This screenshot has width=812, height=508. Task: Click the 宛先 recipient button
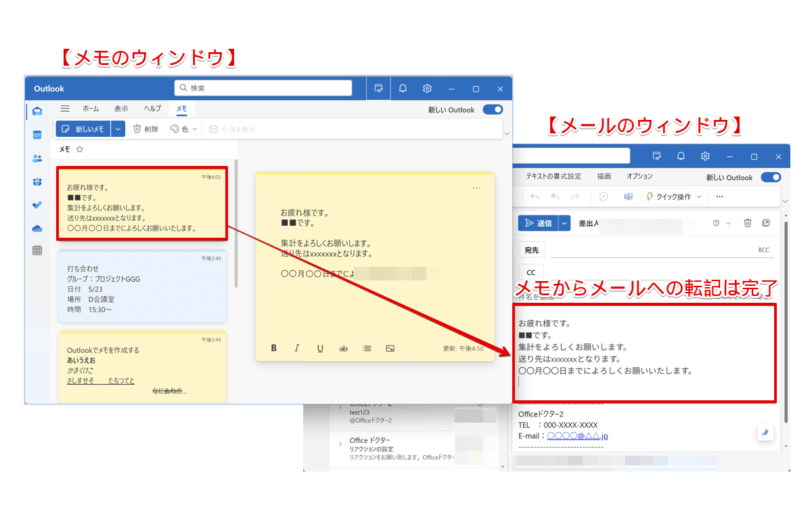click(x=532, y=250)
